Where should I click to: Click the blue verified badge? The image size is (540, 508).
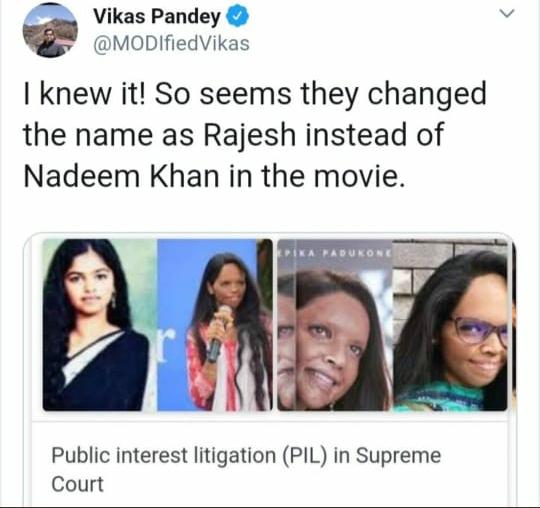(237, 17)
